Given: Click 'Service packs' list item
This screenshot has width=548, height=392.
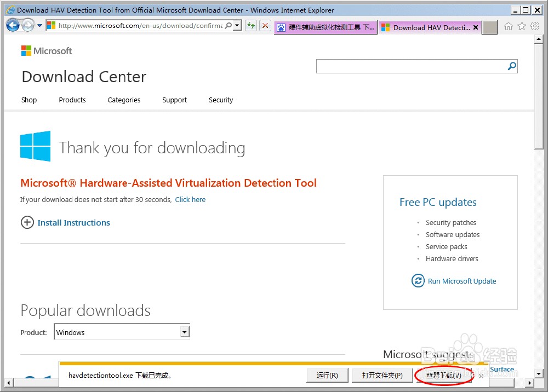Looking at the screenshot, I should coord(446,246).
